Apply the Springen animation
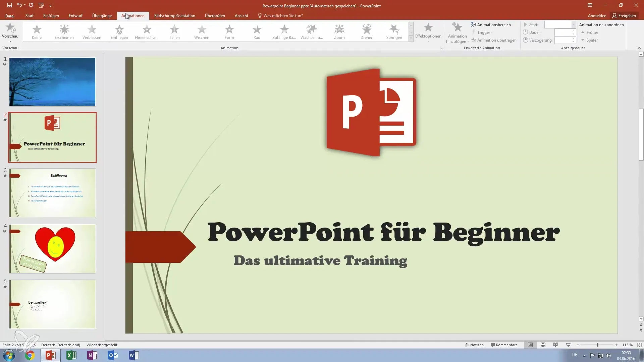Screen dimensions: 644x362 pos(394,32)
